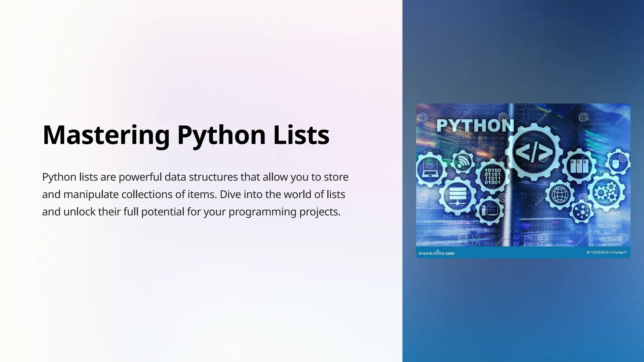Click the binary numbers gear icon
This screenshot has height=362, width=644.
pyautogui.click(x=492, y=177)
